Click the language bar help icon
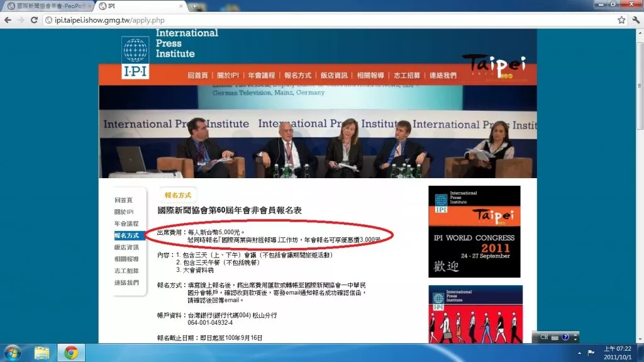644x362 pixels. [x=565, y=337]
